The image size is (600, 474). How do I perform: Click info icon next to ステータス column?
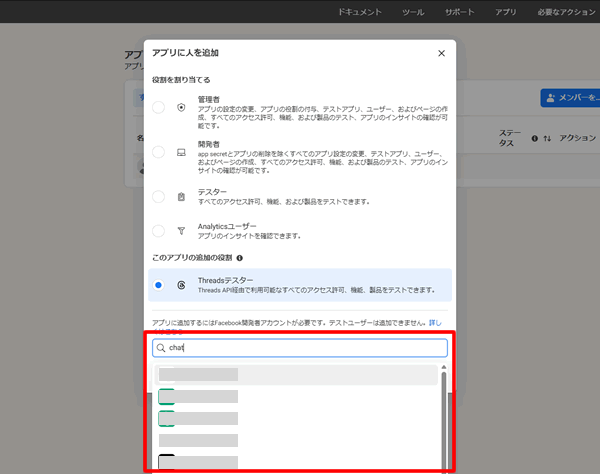[535, 139]
